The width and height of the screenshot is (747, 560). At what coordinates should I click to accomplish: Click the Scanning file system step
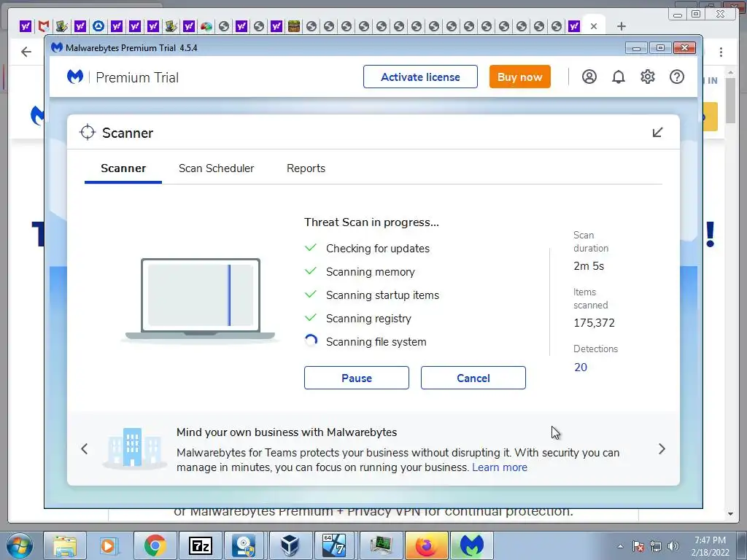pos(376,342)
